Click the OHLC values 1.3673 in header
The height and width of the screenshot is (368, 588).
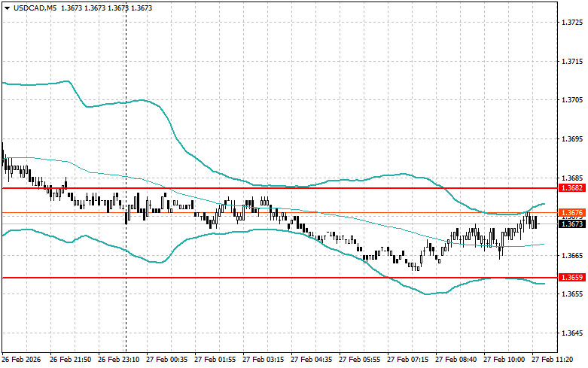point(106,8)
